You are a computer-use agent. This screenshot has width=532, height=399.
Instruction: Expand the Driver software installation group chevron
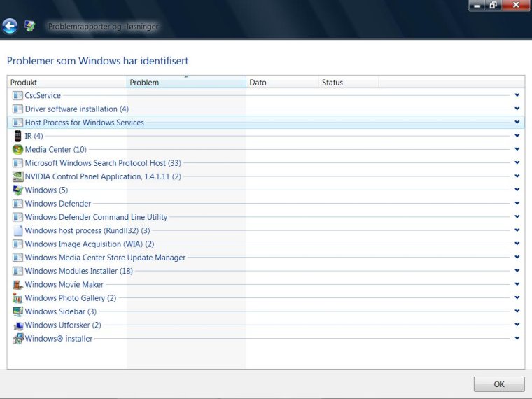517,108
